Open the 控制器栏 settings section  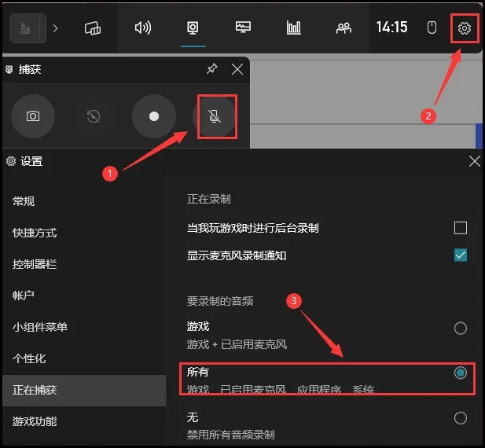(84, 264)
